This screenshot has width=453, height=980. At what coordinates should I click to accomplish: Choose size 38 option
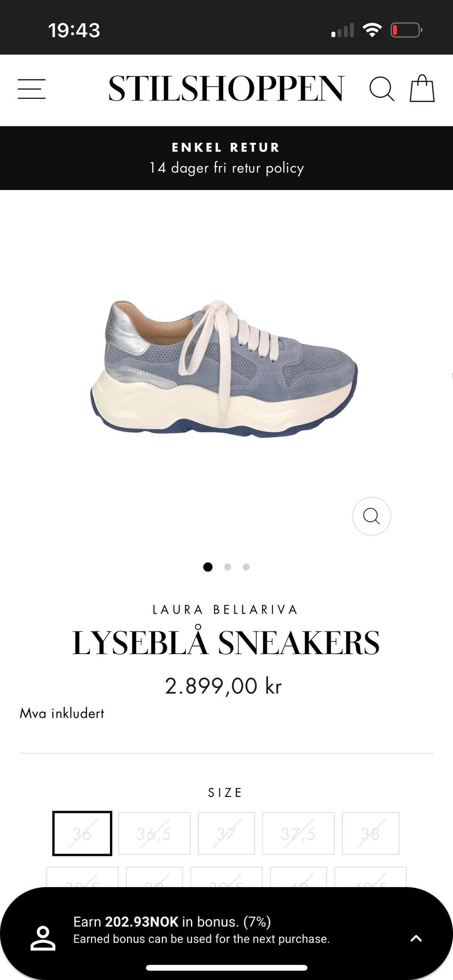point(370,833)
